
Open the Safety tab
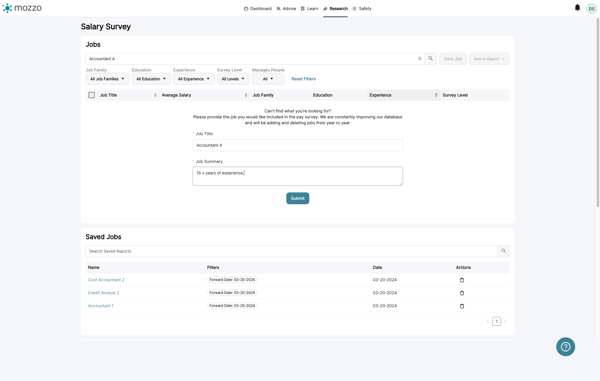pyautogui.click(x=362, y=8)
